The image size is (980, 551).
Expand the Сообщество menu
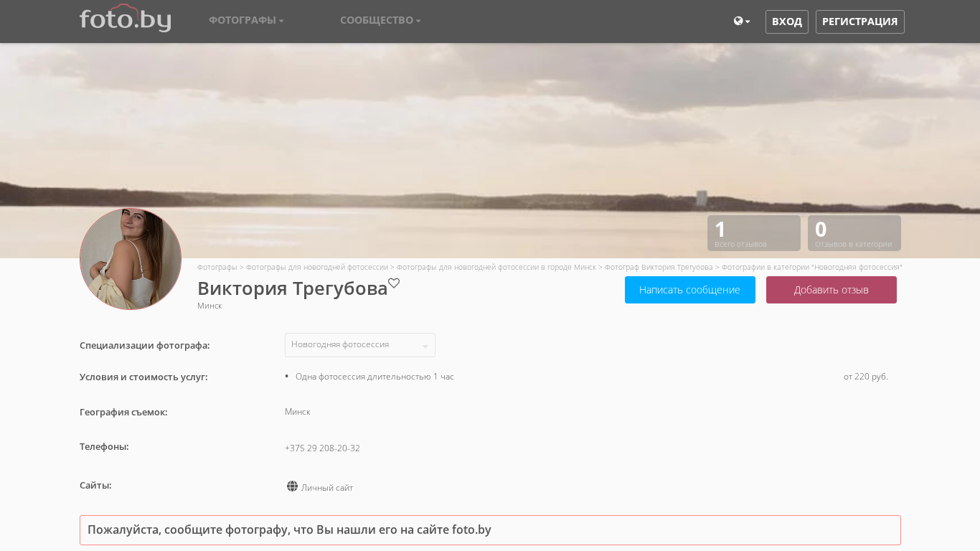point(380,20)
